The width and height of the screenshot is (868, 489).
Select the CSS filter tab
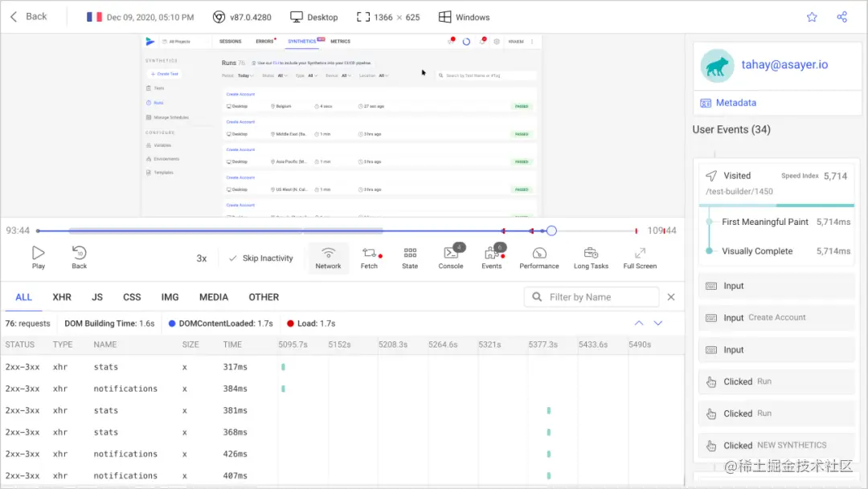pos(132,297)
